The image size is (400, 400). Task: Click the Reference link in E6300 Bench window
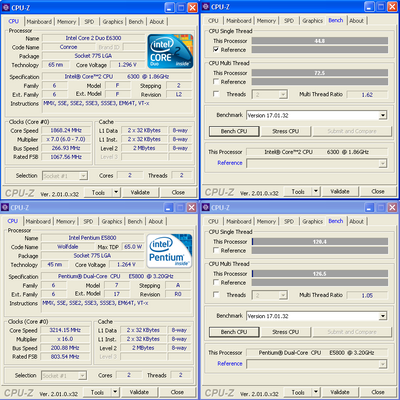click(230, 163)
